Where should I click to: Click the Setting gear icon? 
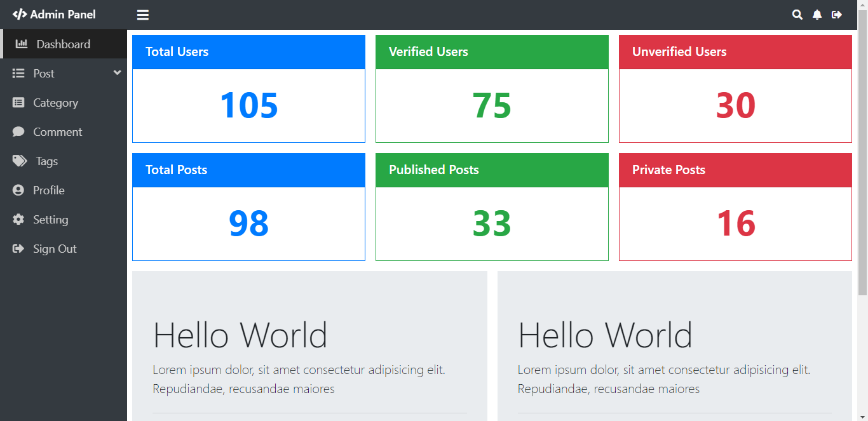click(18, 219)
